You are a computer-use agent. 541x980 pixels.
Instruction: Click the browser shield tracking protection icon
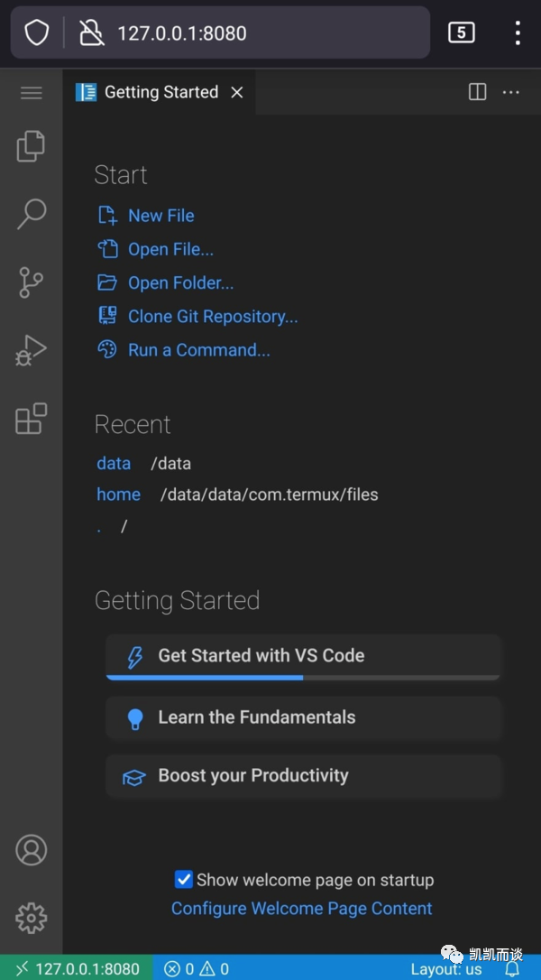36,32
